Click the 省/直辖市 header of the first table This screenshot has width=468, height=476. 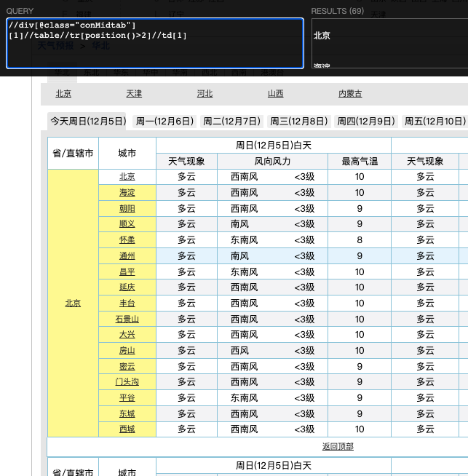(x=73, y=154)
